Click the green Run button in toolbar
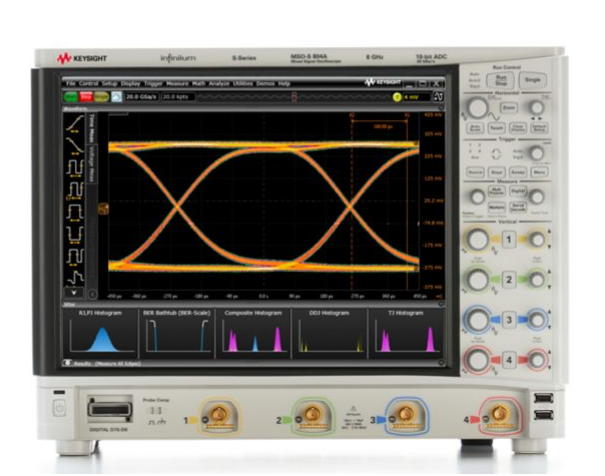Image resolution: width=605 pixels, height=476 pixels. 72,97
